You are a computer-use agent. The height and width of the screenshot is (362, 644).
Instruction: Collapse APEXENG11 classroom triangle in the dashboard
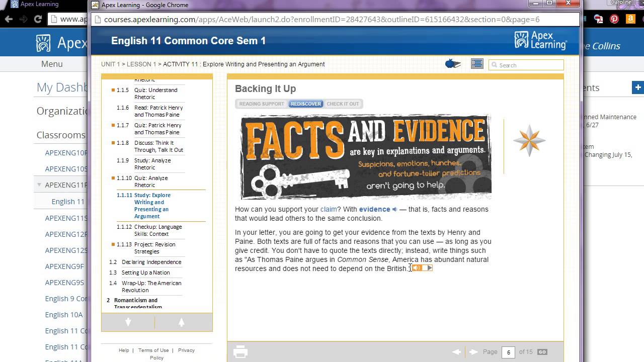(x=39, y=185)
